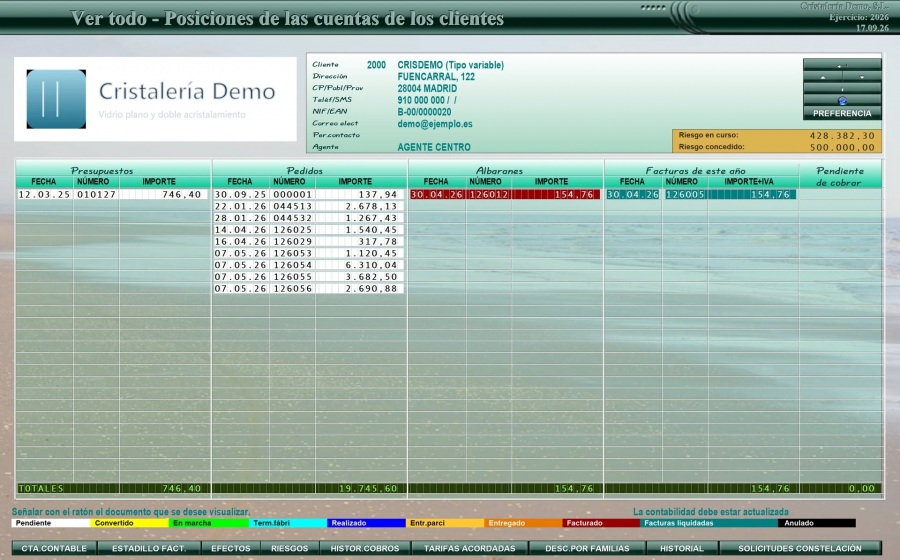This screenshot has height=560, width=900.
Task: Click the black Anulado legend swatch
Action: tap(817, 523)
